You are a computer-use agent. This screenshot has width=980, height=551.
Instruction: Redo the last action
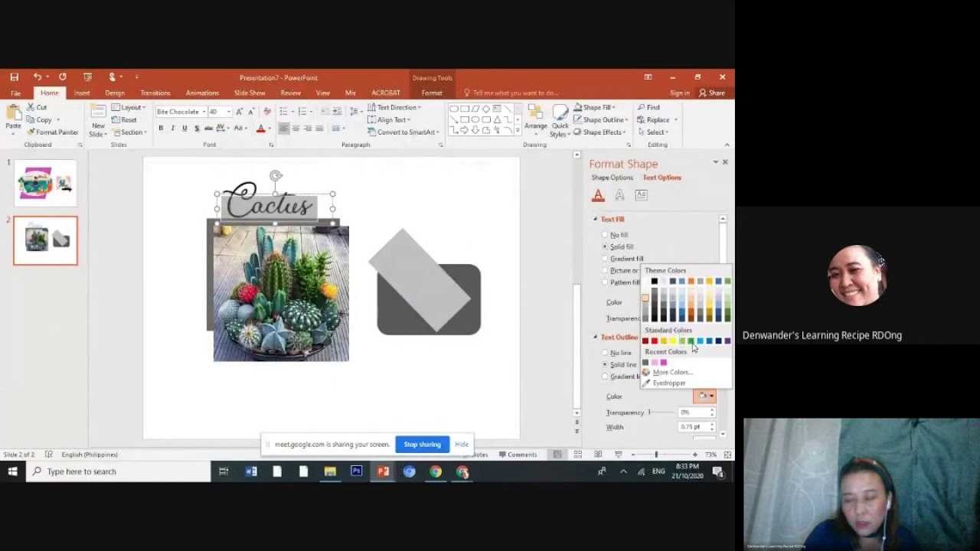tap(63, 77)
